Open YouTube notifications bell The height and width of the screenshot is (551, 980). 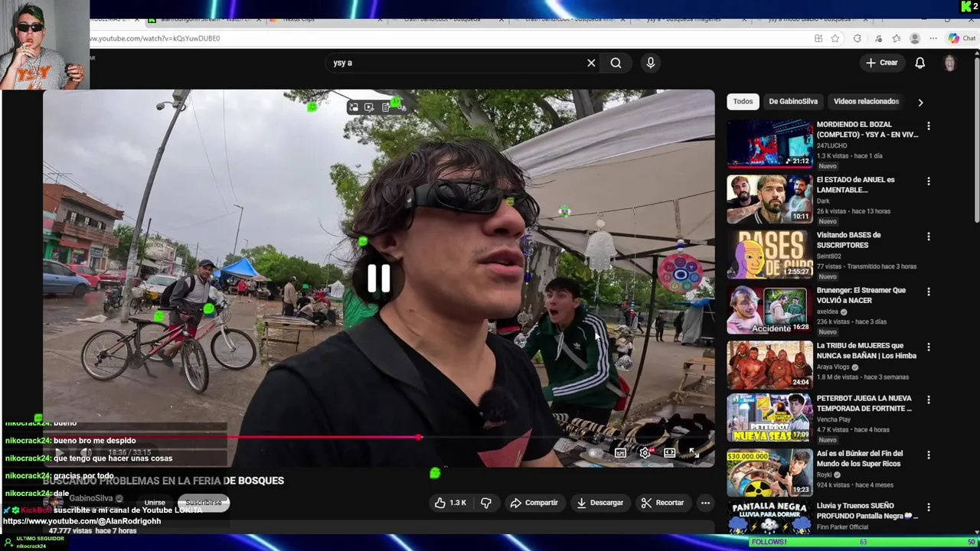[x=920, y=63]
